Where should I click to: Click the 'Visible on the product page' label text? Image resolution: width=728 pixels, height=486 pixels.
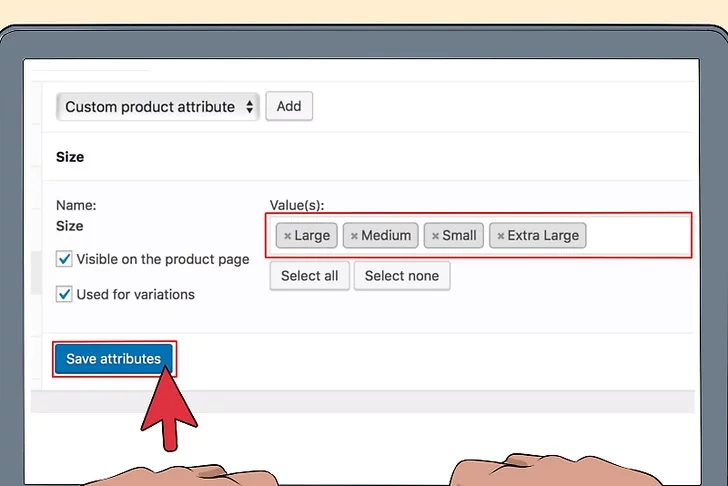(x=162, y=259)
